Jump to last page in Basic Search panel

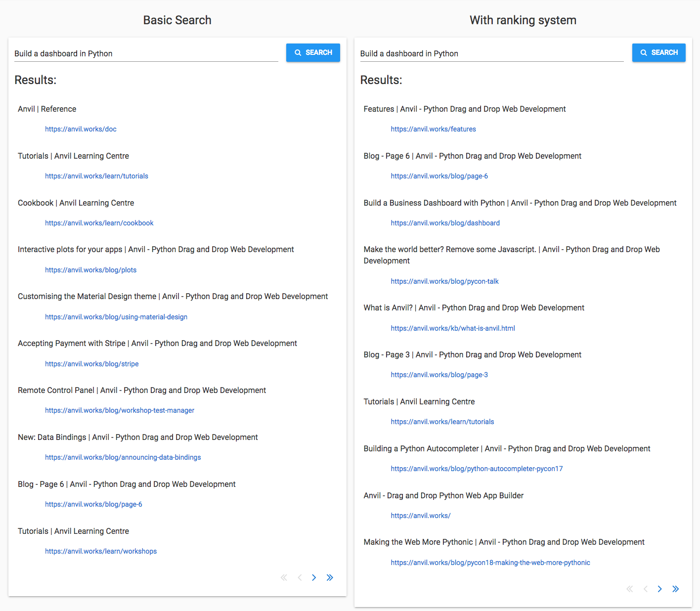330,577
